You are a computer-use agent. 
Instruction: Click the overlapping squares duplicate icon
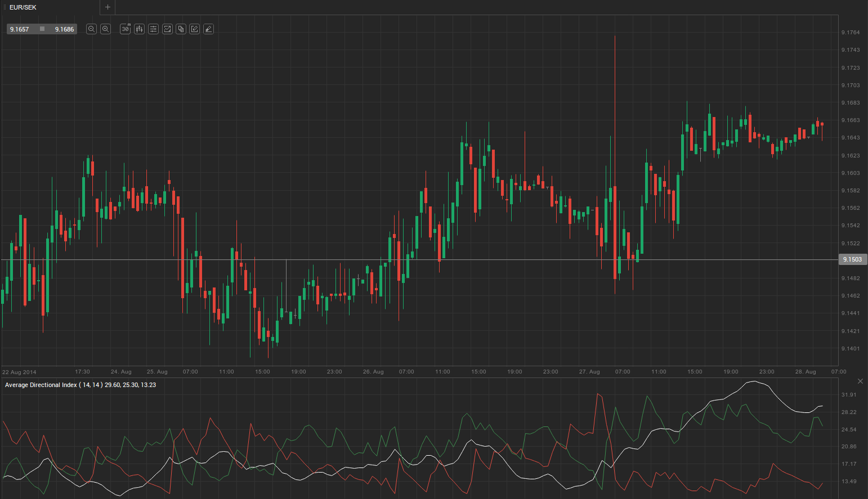click(181, 29)
